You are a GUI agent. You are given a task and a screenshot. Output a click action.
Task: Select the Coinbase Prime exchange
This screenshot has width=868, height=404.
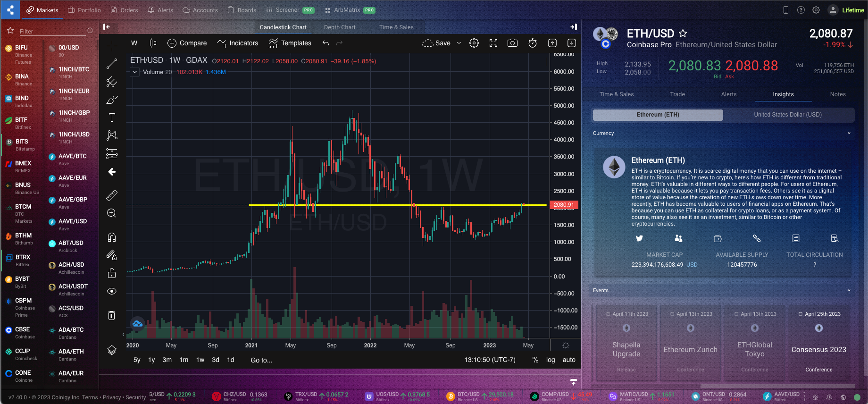[22, 308]
